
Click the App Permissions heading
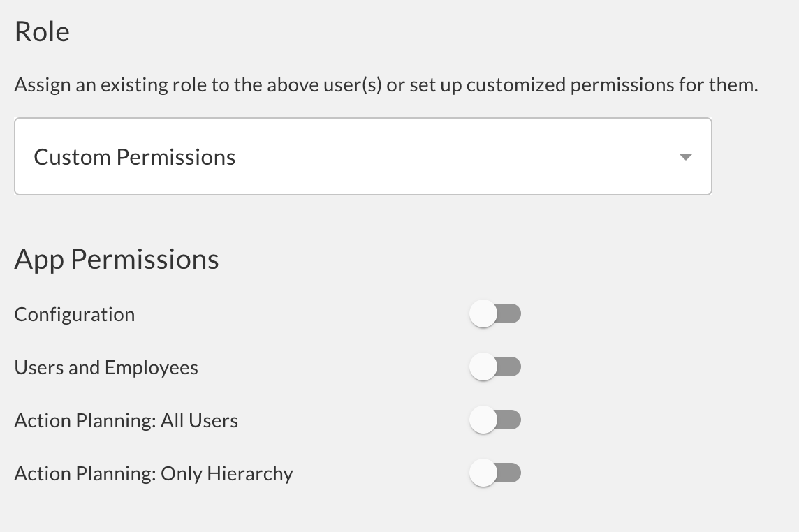117,258
